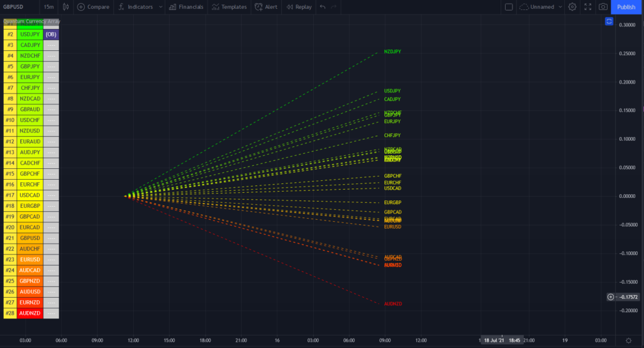Image resolution: width=644 pixels, height=348 pixels.
Task: Select the NZDUSD cell in the ranking
Action: tap(30, 131)
